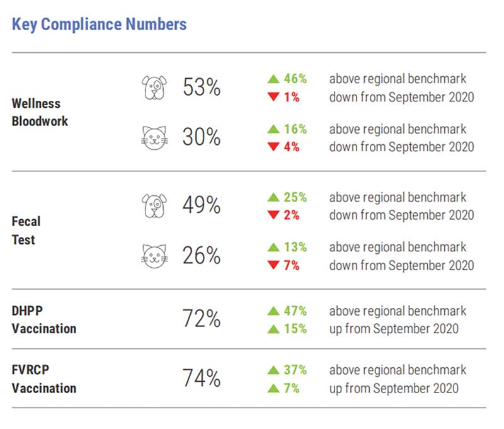The width and height of the screenshot is (504, 429).
Task: Click the green 25% benchmark figure
Action: (x=295, y=197)
